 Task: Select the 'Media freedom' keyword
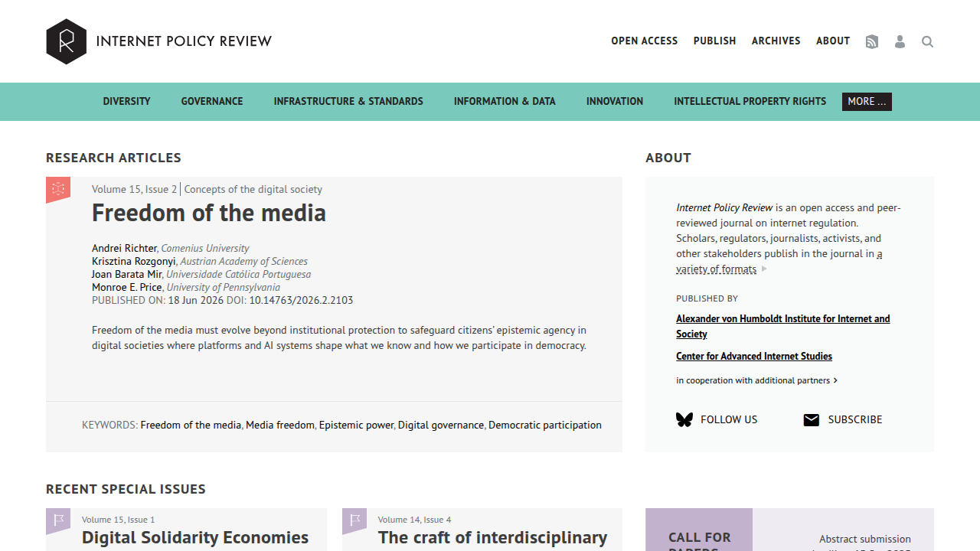280,425
